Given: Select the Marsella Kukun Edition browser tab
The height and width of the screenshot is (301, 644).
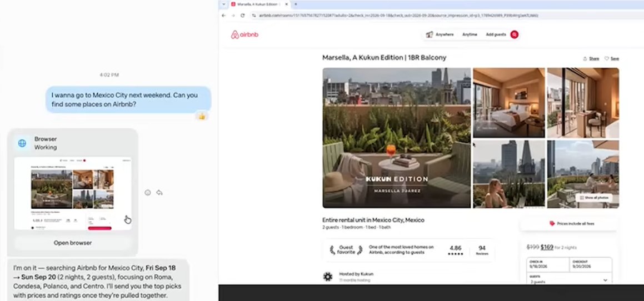Looking at the screenshot, I should (x=259, y=4).
